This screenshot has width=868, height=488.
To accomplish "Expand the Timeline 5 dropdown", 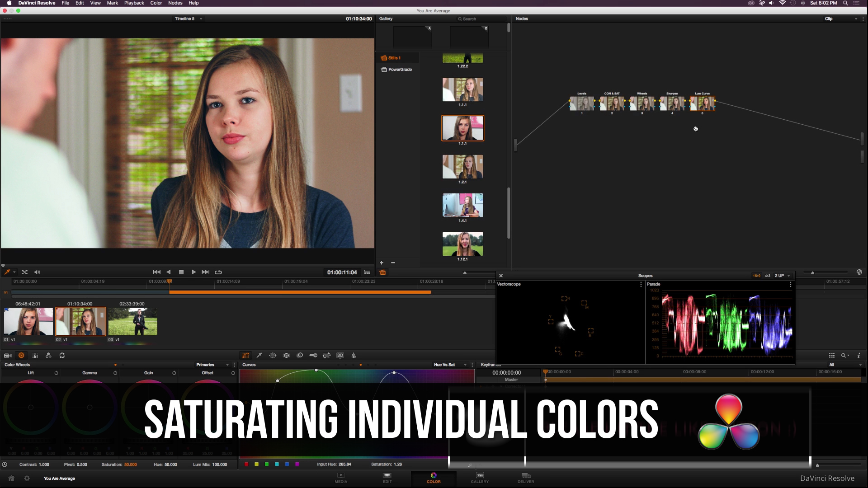I will point(201,19).
